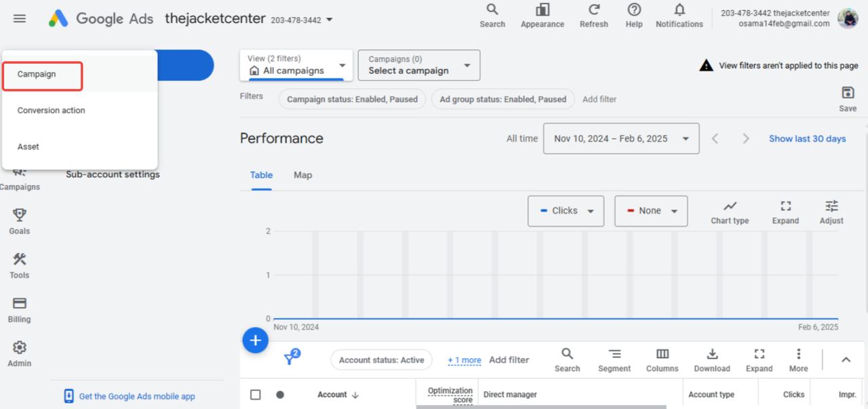The height and width of the screenshot is (409, 868).
Task: Tick the select-all accounts checkbox
Action: point(256,395)
